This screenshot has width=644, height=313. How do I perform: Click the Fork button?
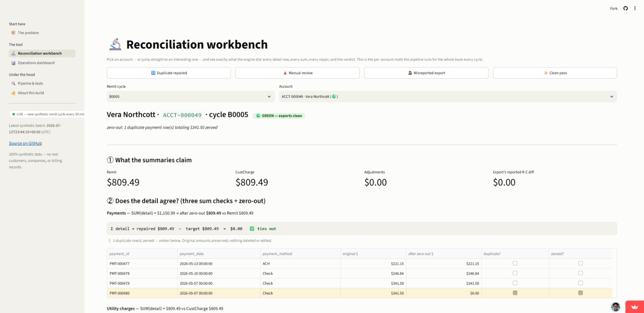coord(614,8)
